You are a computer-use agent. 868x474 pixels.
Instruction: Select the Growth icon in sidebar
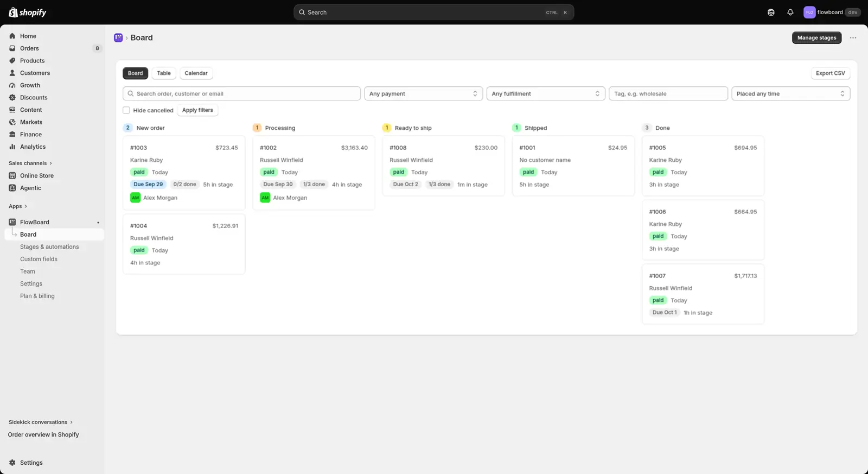tap(12, 85)
